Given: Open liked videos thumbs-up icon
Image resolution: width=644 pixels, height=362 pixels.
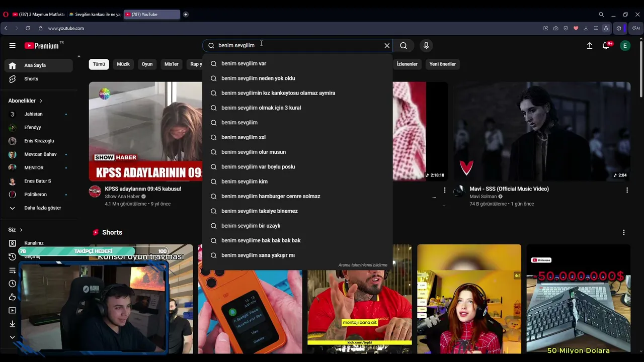Looking at the screenshot, I should point(13,297).
